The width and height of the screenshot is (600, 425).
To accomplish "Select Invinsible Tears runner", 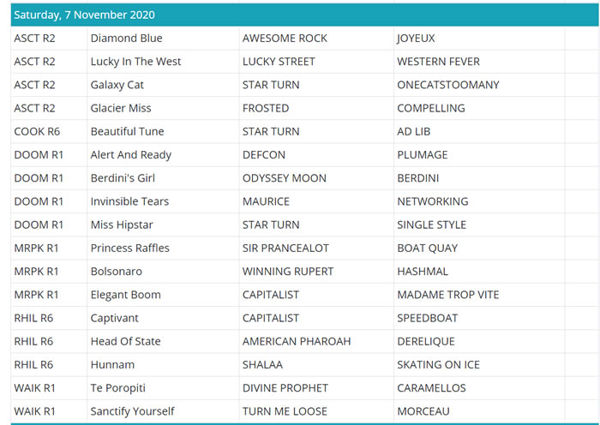I will [129, 202].
